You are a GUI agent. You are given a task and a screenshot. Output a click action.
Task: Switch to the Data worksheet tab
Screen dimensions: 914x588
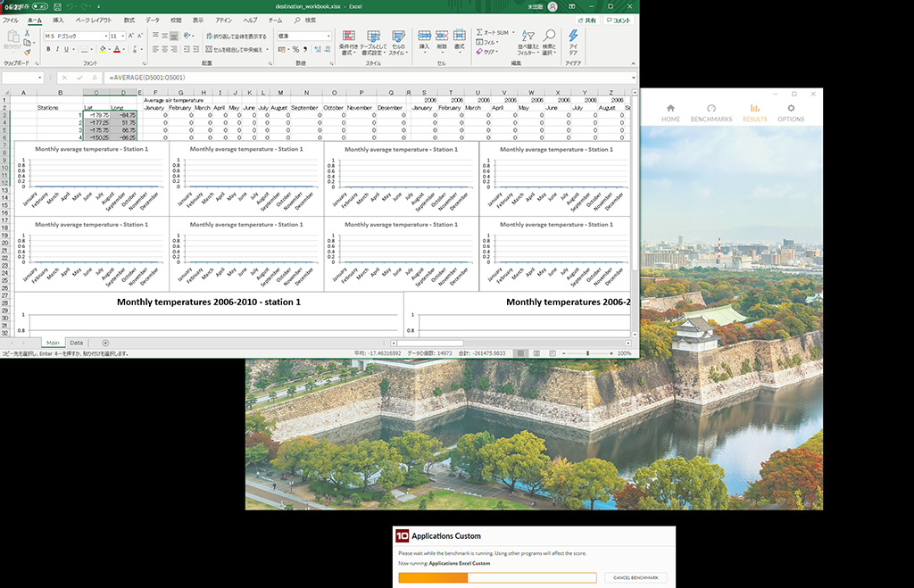(77, 343)
